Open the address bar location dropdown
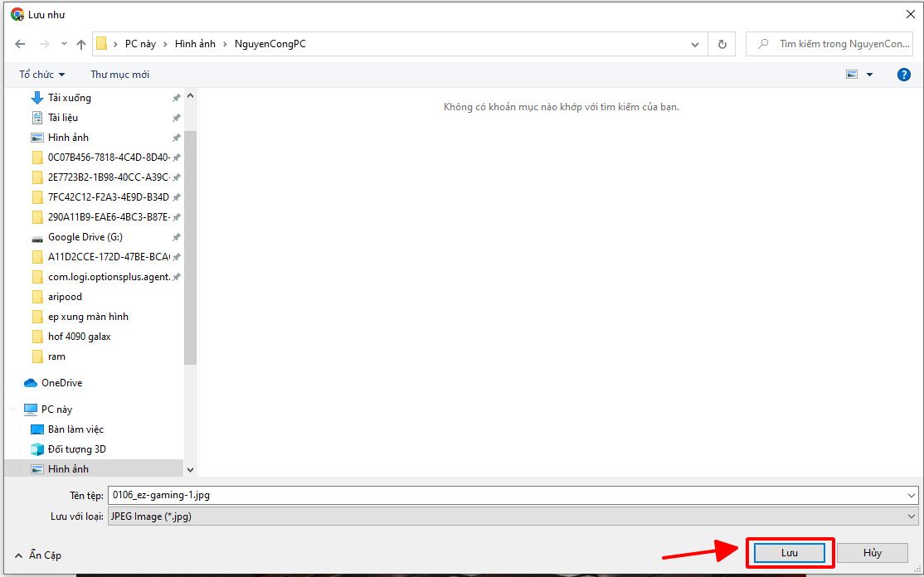 (x=695, y=44)
